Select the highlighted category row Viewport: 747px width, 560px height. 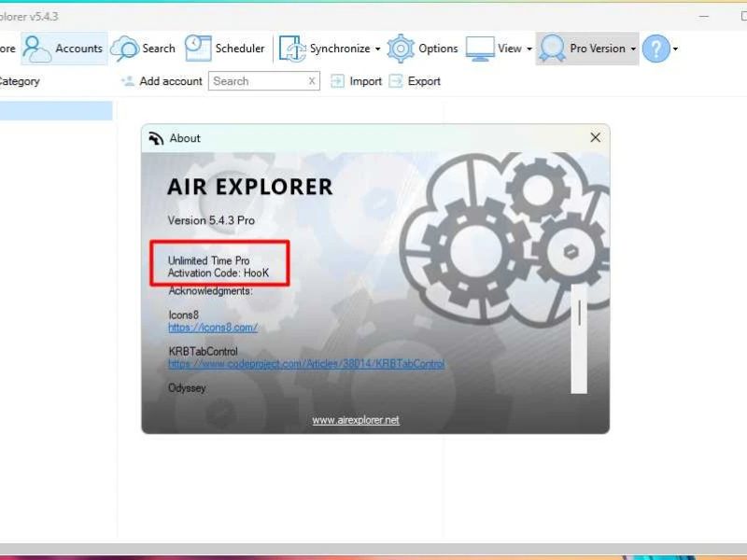tap(56, 110)
